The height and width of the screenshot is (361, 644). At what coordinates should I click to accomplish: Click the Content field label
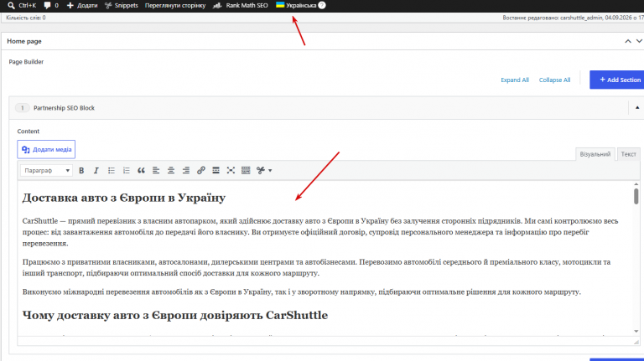click(29, 132)
